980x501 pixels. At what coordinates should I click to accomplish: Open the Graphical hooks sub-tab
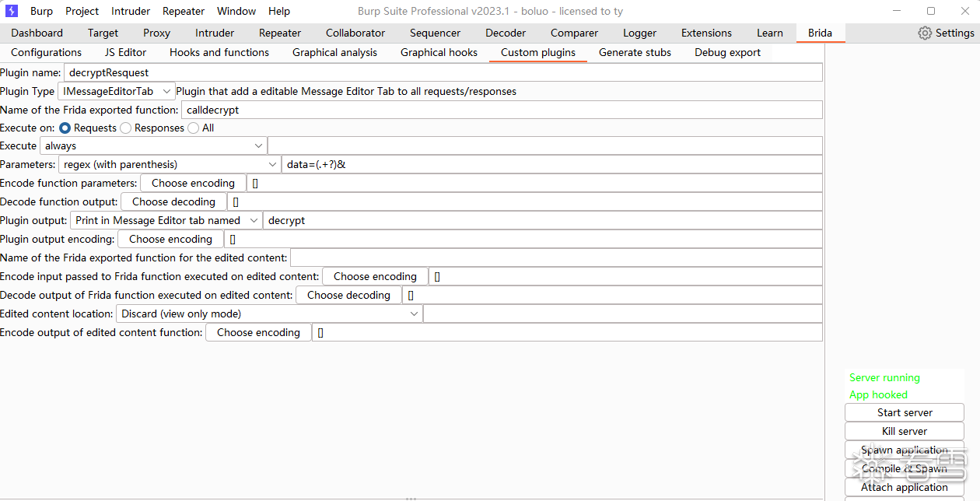(439, 52)
